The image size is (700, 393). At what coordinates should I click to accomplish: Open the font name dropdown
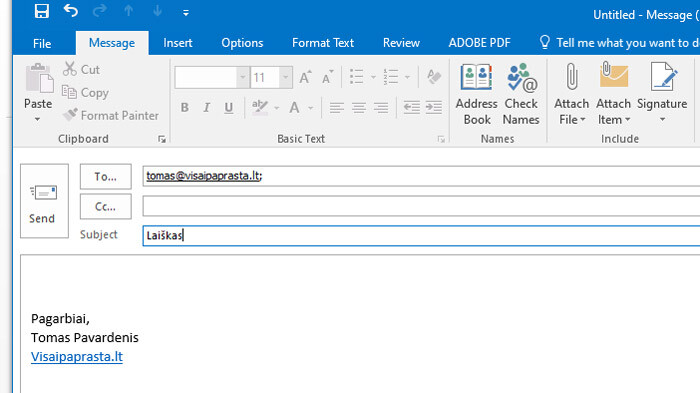pos(242,78)
